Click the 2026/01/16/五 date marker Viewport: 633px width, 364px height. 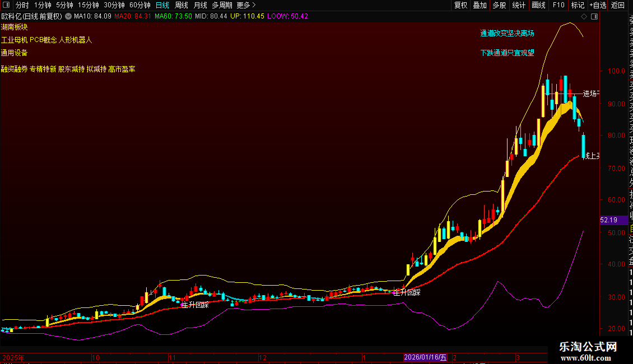(x=425, y=357)
